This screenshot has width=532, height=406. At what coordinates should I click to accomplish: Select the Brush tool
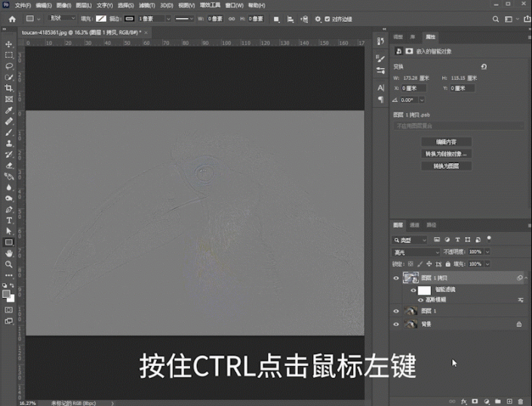coord(9,132)
